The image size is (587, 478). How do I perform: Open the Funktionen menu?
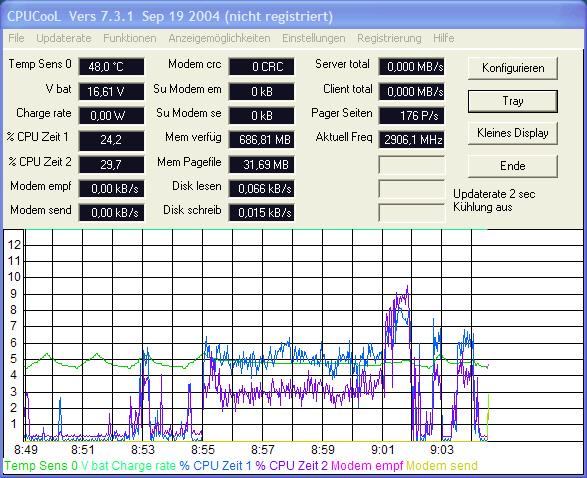pyautogui.click(x=130, y=38)
